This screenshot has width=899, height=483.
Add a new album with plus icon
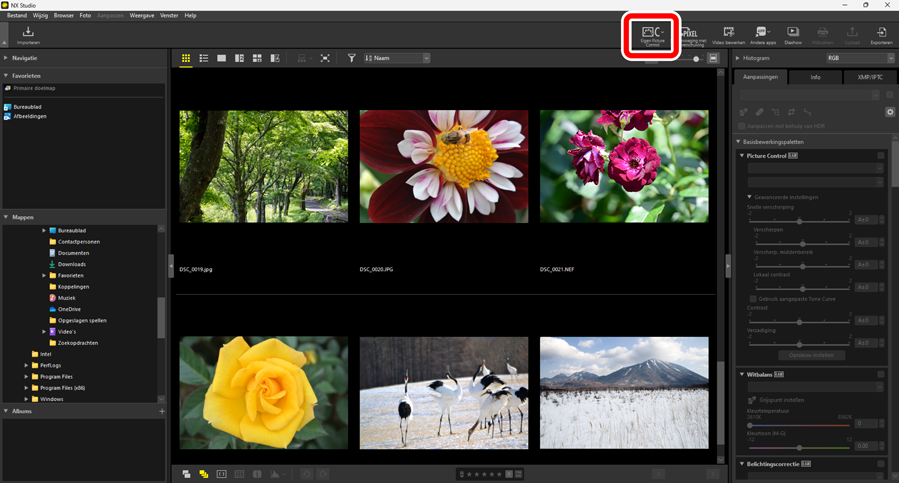click(162, 411)
